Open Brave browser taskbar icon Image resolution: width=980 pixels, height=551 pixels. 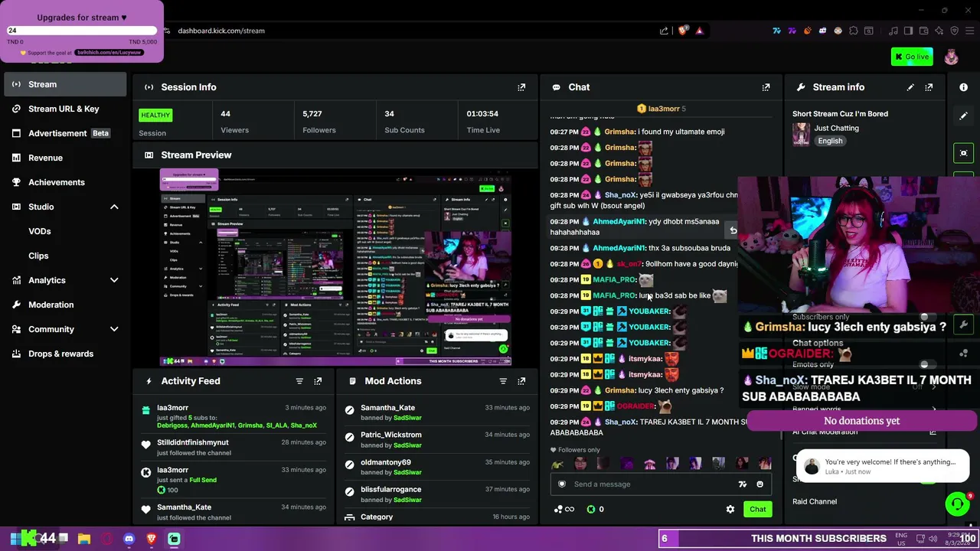coord(151,539)
